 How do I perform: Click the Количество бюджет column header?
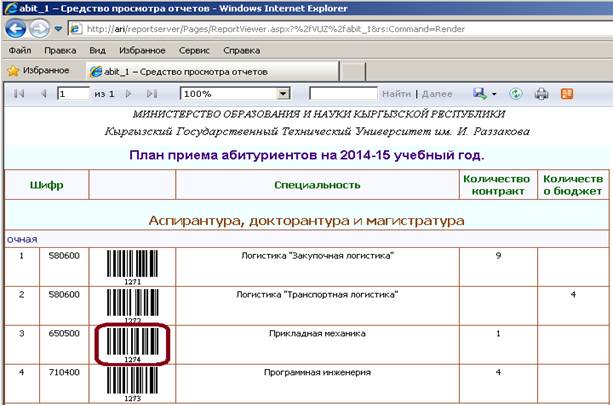573,185
